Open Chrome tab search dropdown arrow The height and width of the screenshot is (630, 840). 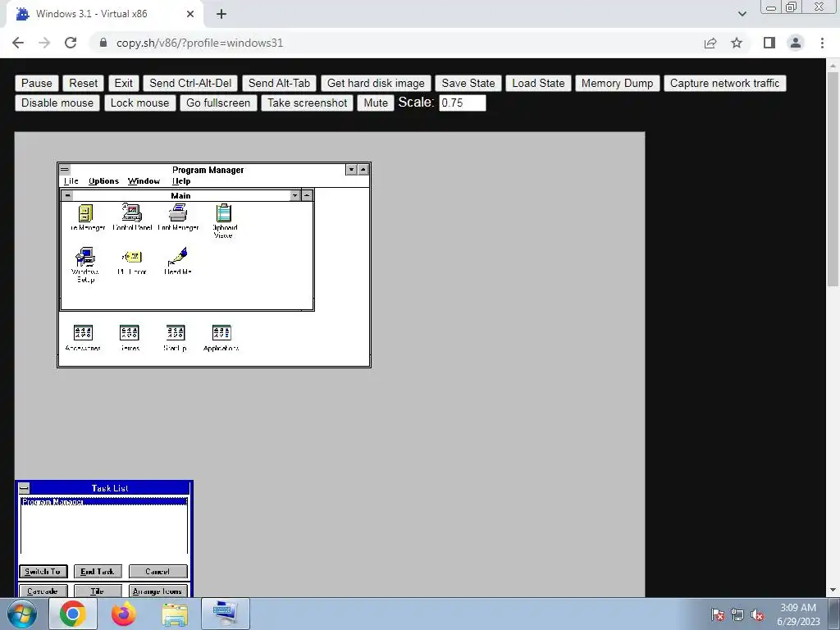(x=742, y=14)
